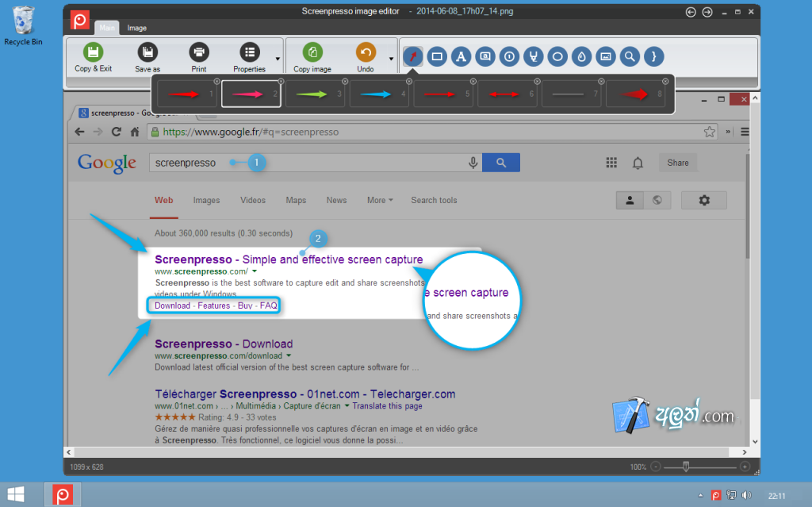Remove the blue arrow preset 4
The height and width of the screenshot is (507, 812).
409,82
